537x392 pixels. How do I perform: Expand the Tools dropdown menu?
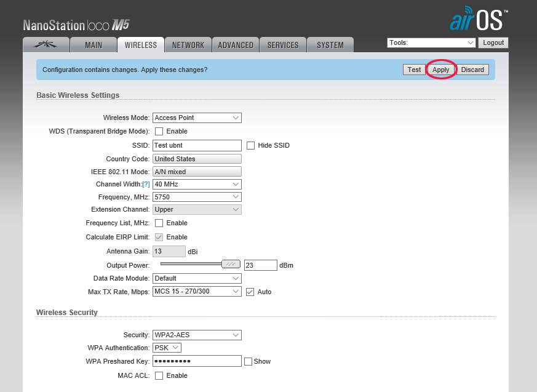coord(431,42)
